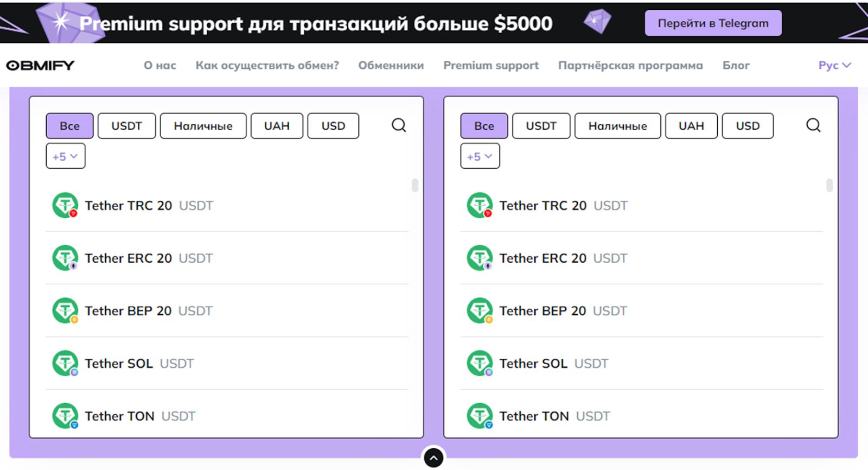Filter right panel by UAH
This screenshot has height=470, width=868.
point(691,126)
